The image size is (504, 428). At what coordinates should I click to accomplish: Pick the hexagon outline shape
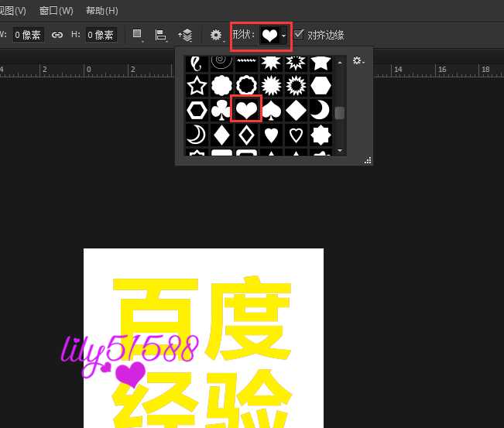tap(197, 110)
